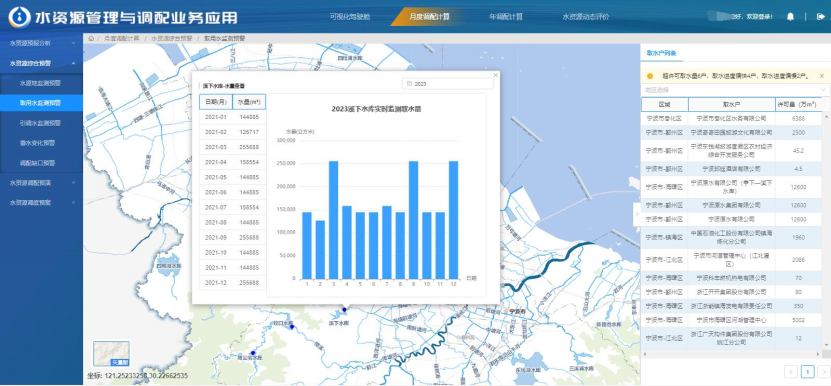Screen dimensions: 831x386
Task: Close the reservoir chart popup with the X
Action: 496,75
